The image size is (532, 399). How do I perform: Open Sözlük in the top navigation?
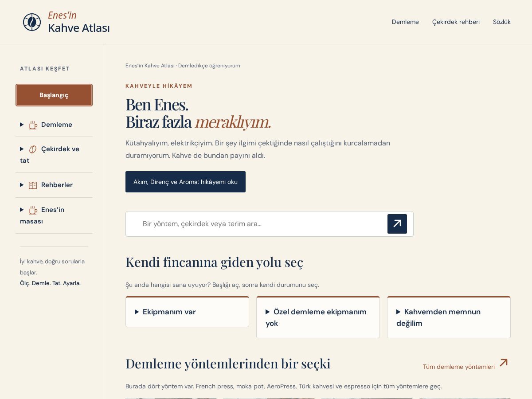[x=502, y=22]
